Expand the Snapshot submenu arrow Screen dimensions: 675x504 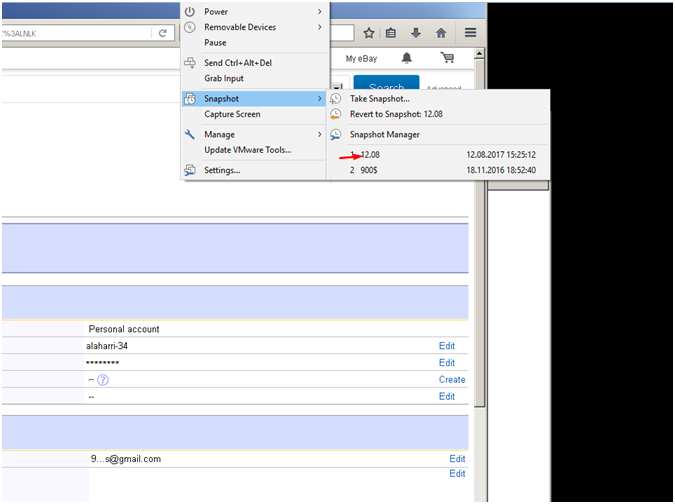pos(319,99)
